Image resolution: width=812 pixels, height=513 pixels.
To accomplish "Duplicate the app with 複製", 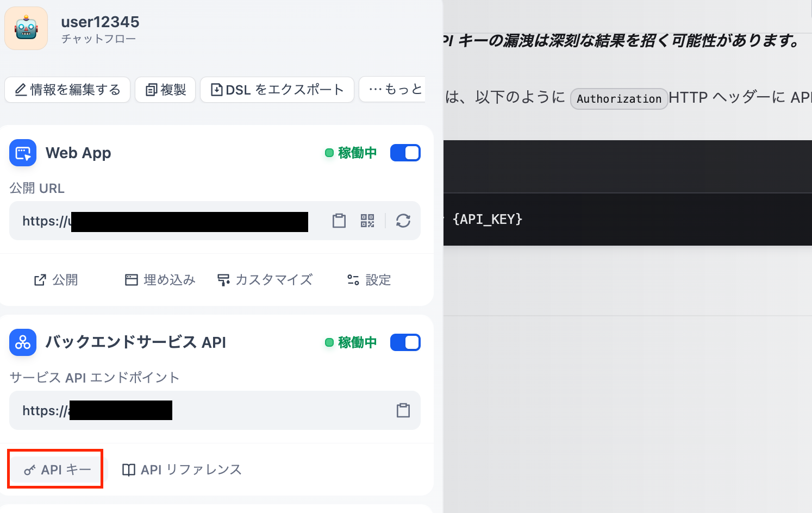I will pos(165,90).
